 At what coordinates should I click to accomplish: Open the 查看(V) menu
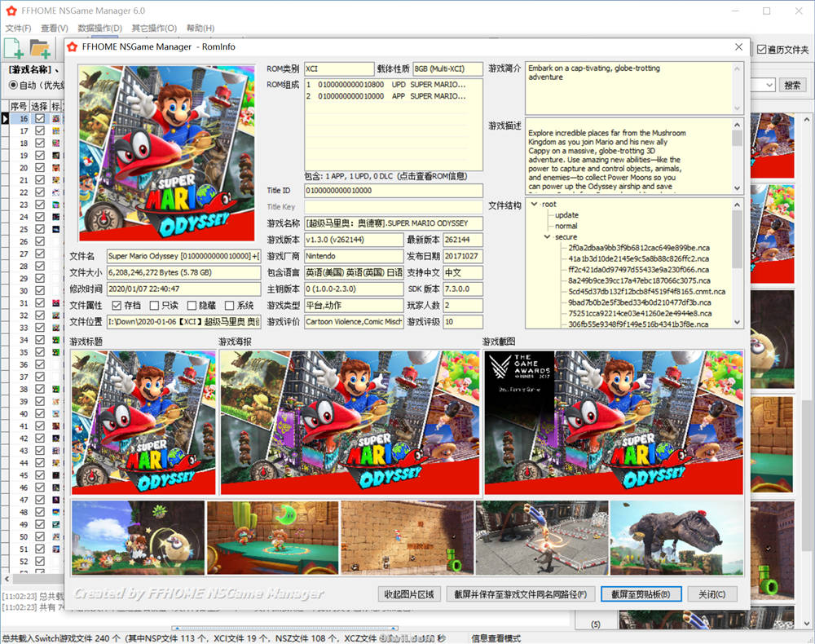coord(55,28)
